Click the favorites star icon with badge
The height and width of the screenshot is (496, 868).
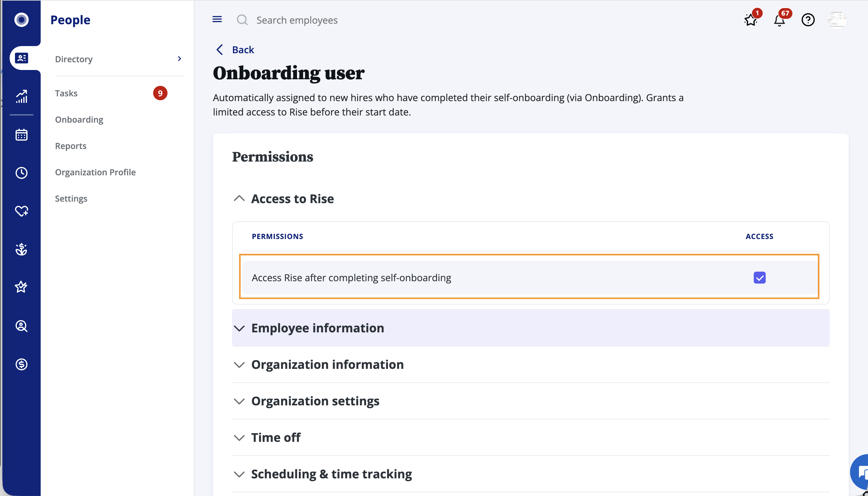[x=750, y=20]
